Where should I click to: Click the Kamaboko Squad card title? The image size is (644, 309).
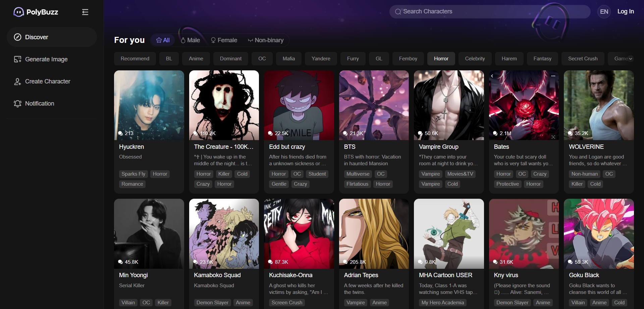(217, 275)
